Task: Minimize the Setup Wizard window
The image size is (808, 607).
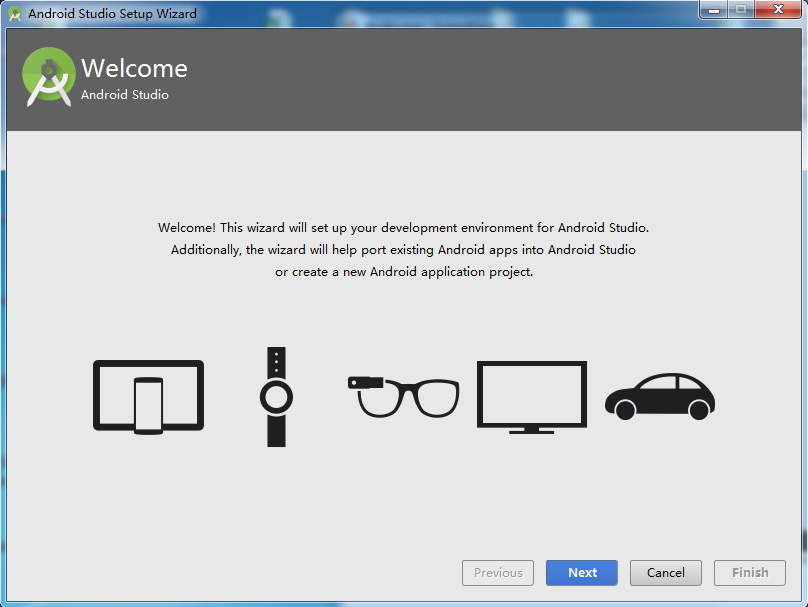Action: (714, 9)
